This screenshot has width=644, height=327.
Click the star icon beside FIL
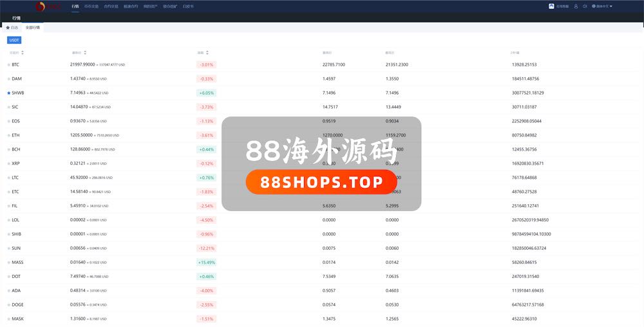(x=9, y=206)
